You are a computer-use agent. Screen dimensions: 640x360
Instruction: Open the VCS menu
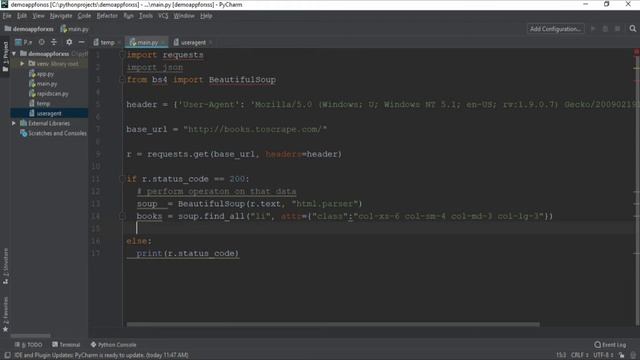[163, 16]
